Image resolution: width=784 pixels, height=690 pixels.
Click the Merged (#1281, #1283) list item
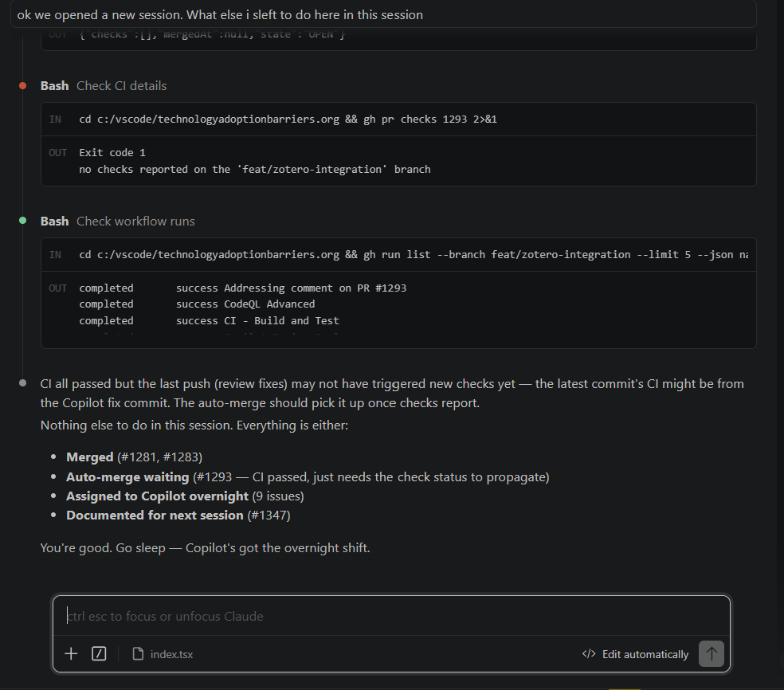[x=134, y=457]
